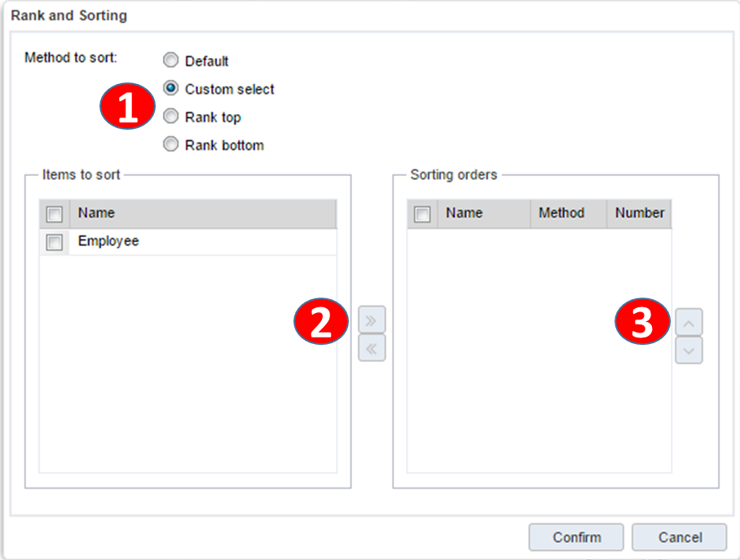Viewport: 740px width, 560px height.
Task: Pick the Rank bottom sort method
Action: (x=170, y=145)
